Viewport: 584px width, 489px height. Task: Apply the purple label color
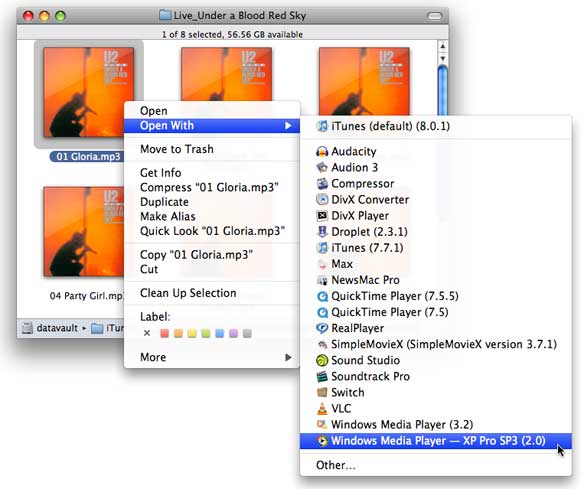pos(233,333)
